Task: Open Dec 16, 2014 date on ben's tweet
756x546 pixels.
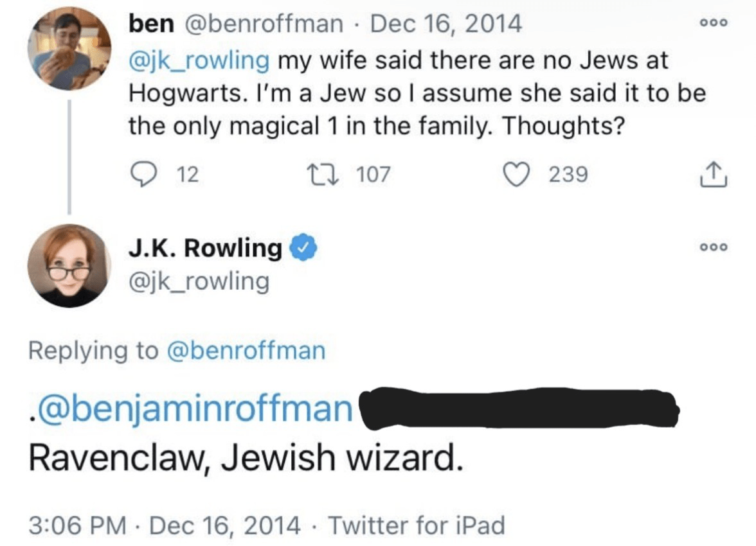Action: point(446,24)
